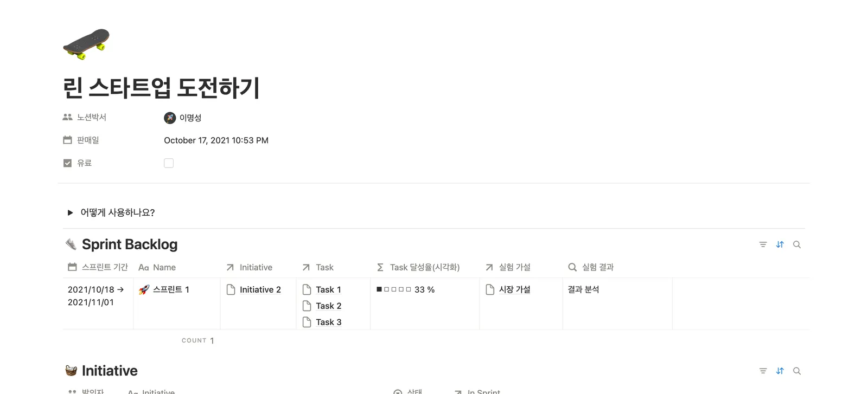868x394 pixels.
Task: Click the October 17, 2021 date value
Action: pos(216,140)
